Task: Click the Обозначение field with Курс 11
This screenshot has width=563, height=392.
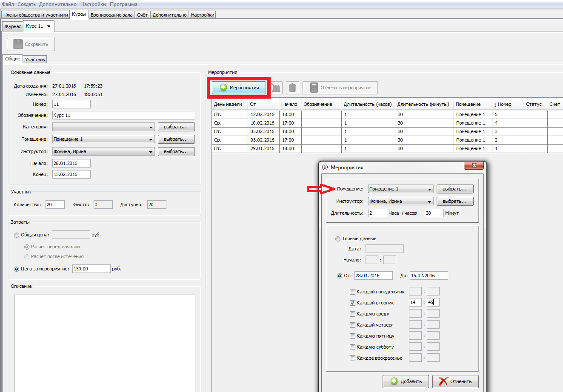Action: pyautogui.click(x=123, y=115)
